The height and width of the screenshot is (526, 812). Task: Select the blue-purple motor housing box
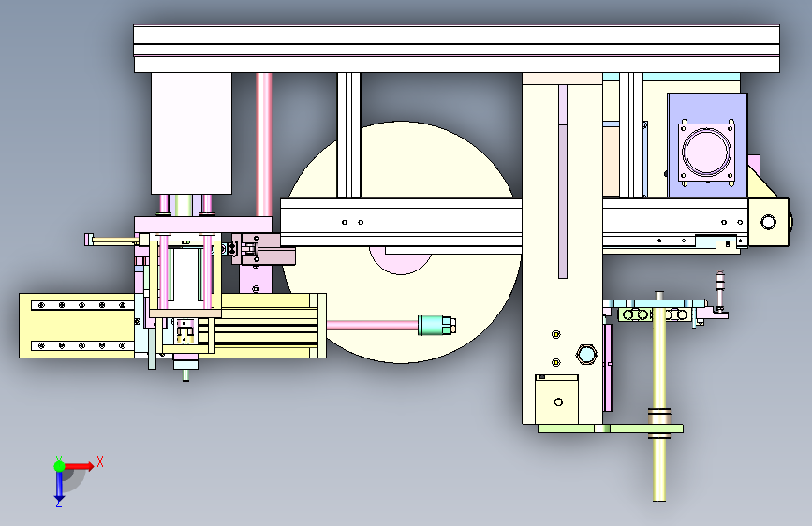pyautogui.click(x=707, y=145)
